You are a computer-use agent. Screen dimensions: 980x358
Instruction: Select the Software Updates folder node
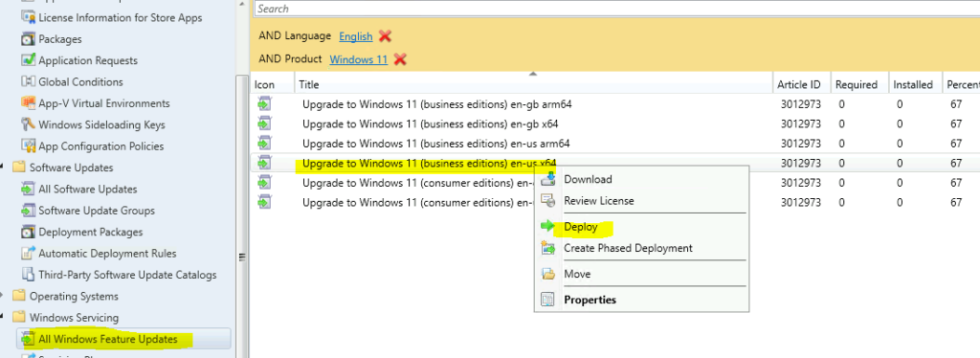pyautogui.click(x=71, y=168)
